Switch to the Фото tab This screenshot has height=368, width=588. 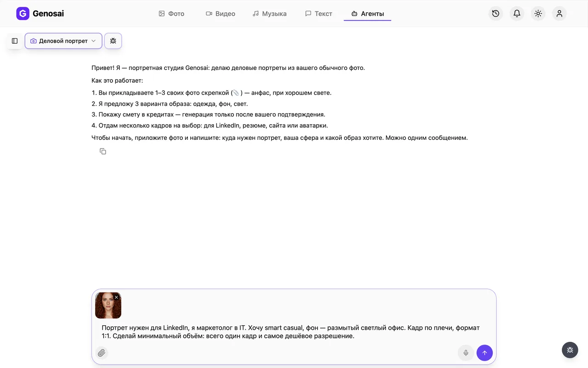point(171,14)
